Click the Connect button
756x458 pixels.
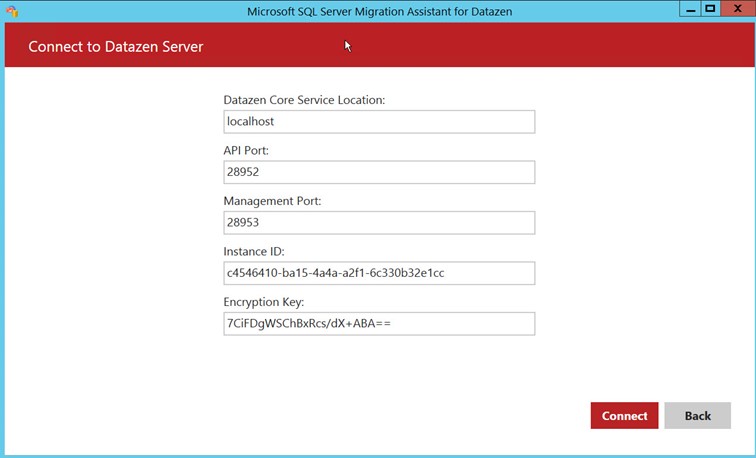624,416
